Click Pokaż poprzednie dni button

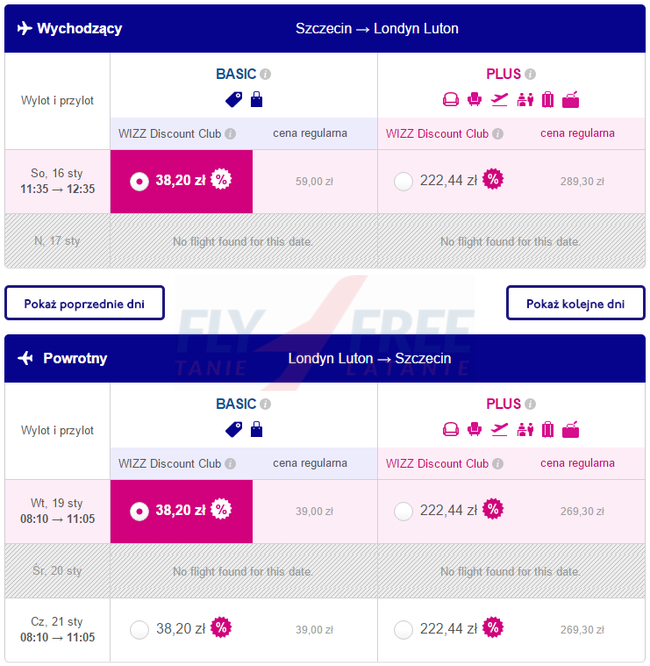(x=84, y=303)
